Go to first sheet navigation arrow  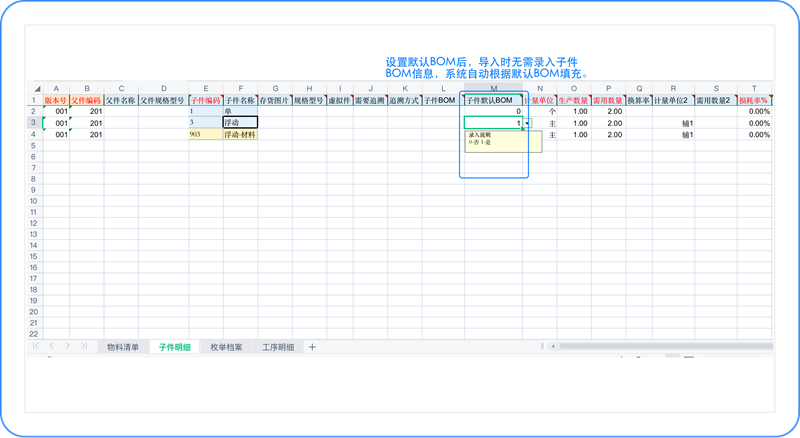36,346
